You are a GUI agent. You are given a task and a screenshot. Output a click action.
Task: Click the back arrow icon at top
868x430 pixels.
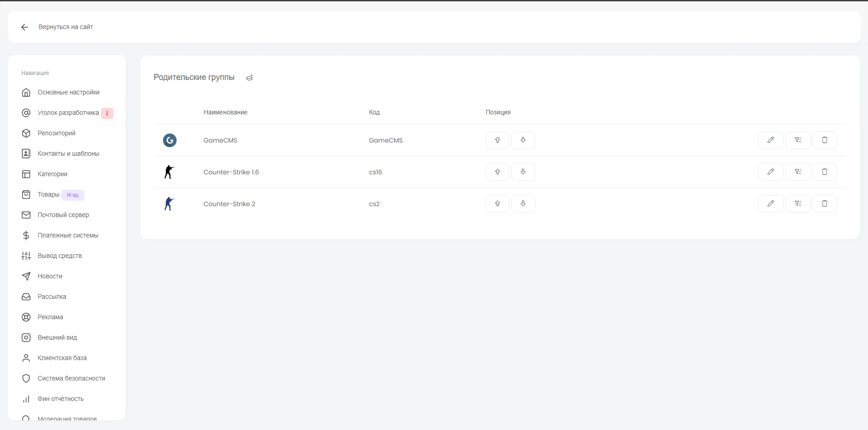[25, 27]
